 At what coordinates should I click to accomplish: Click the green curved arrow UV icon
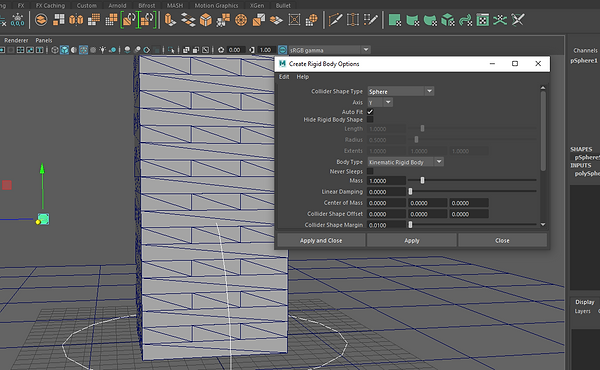point(465,20)
